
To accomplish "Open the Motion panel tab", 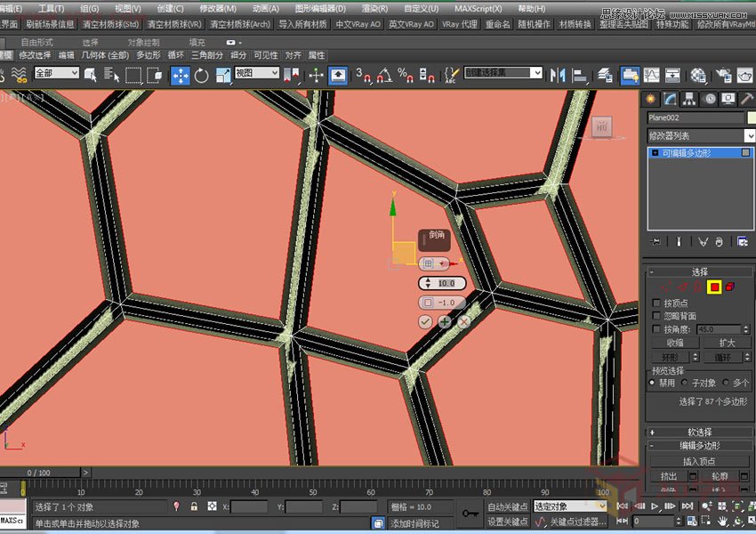I will click(709, 99).
